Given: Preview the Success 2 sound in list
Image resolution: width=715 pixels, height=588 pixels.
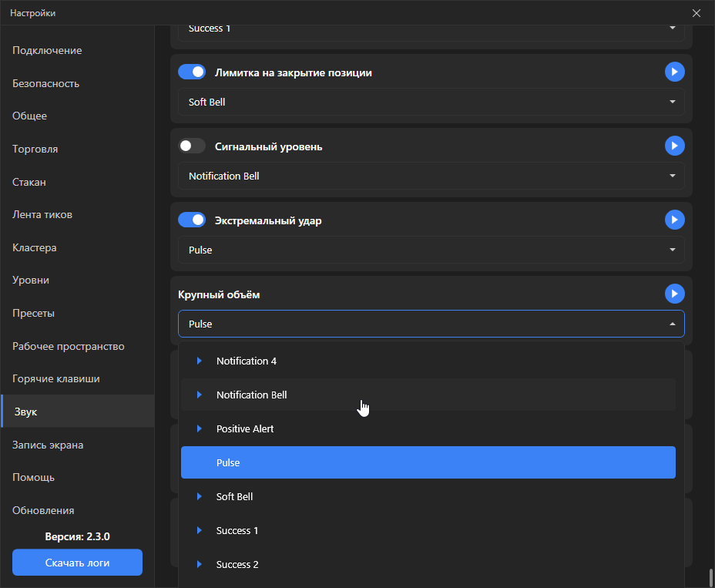Looking at the screenshot, I should click(x=200, y=564).
